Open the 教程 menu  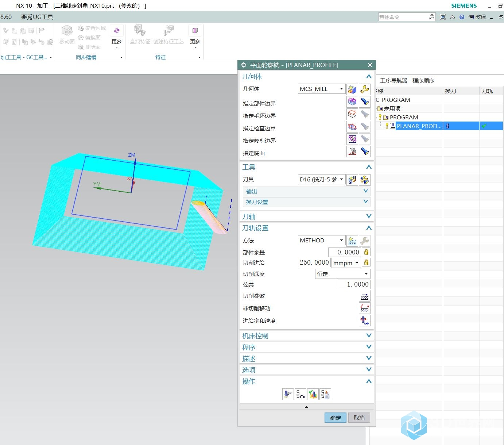[477, 17]
